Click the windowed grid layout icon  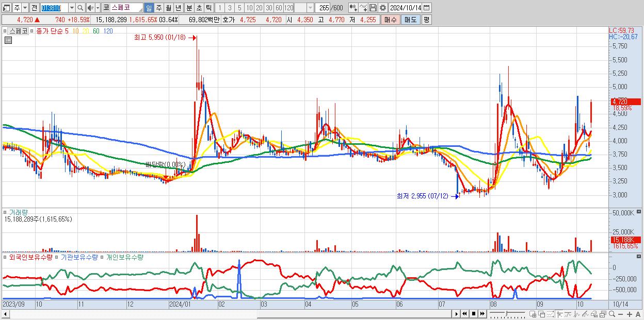pos(533,314)
